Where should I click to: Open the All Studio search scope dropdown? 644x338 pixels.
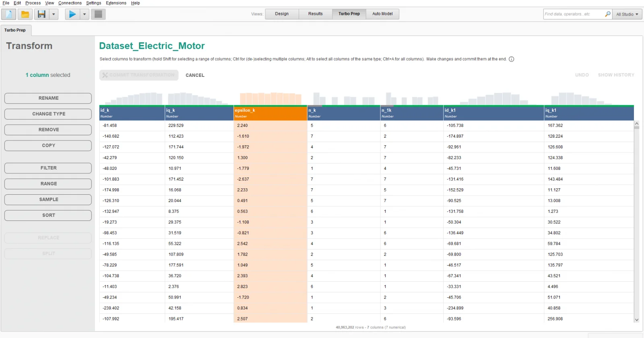point(627,14)
